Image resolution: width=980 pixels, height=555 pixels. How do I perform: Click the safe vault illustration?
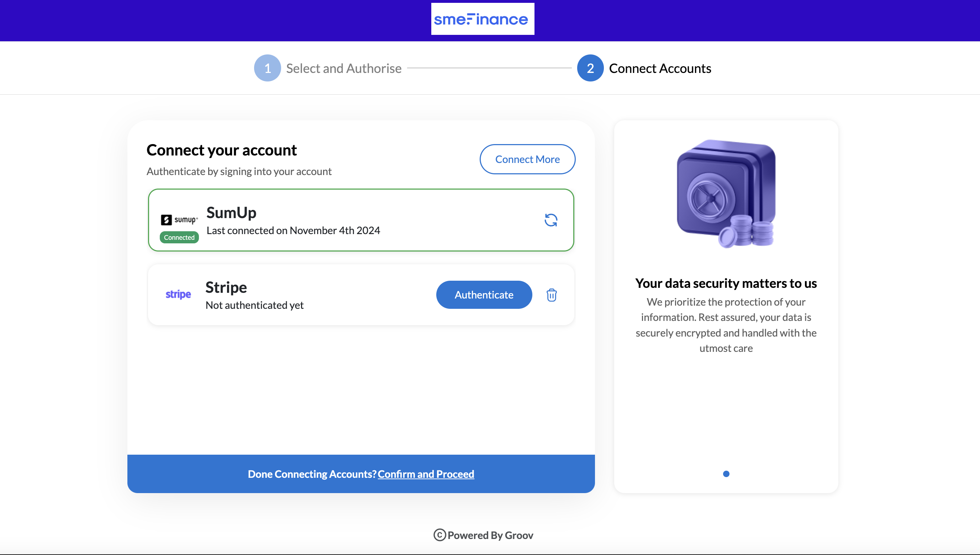726,194
